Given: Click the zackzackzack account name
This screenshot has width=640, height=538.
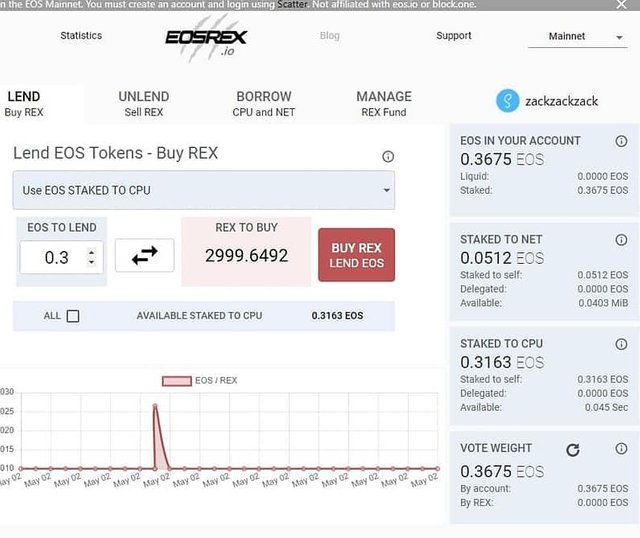Looking at the screenshot, I should click(562, 101).
